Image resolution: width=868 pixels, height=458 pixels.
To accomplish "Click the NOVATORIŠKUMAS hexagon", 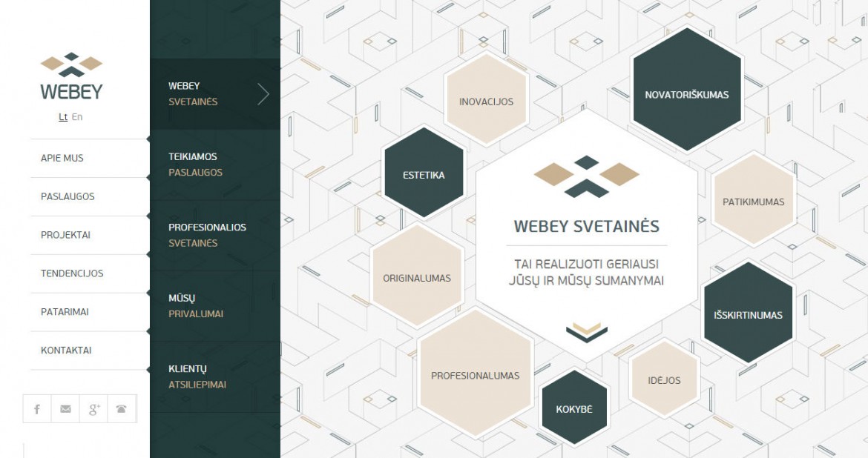I will (x=686, y=94).
